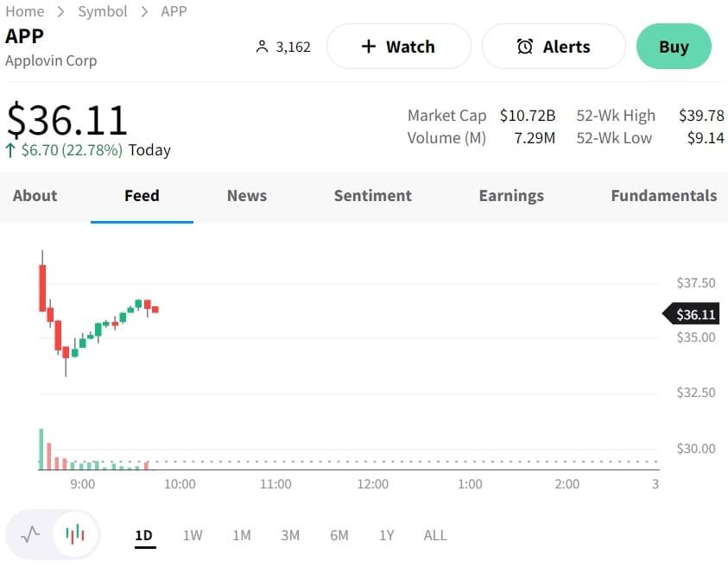Click the alarm clock Alerts icon
The height and width of the screenshot is (567, 728).
[524, 47]
